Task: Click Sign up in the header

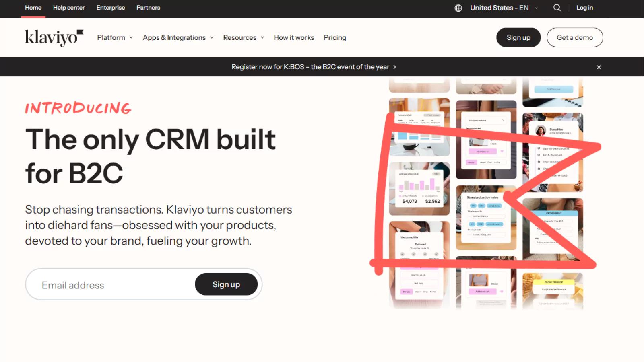Action: (x=518, y=37)
